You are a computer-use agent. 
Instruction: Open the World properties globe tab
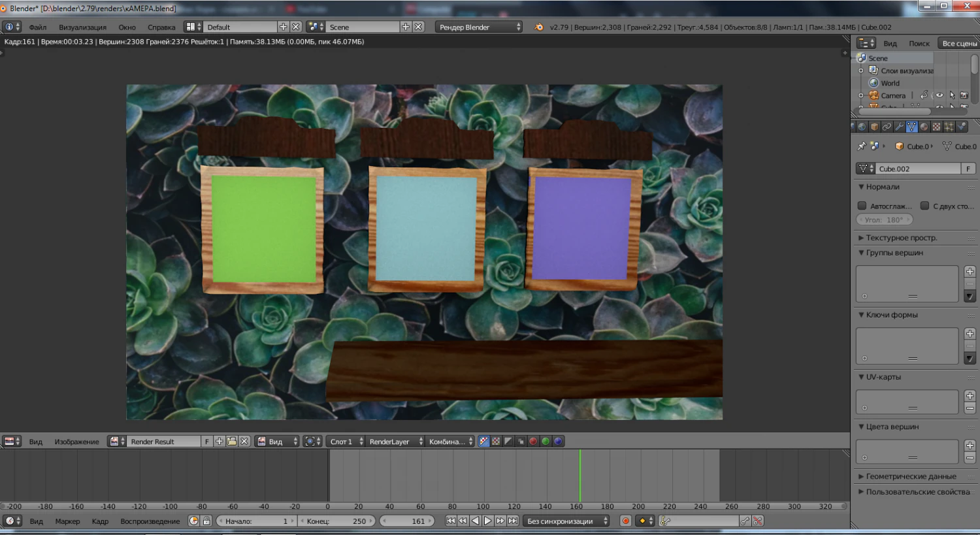pyautogui.click(x=862, y=127)
